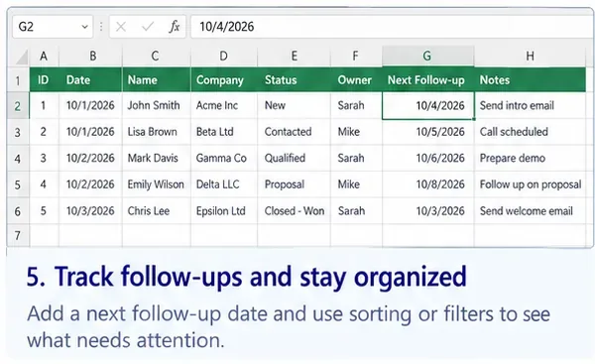Select Date cell for Mark Davis
The height and width of the screenshot is (364, 595).
[x=90, y=158]
